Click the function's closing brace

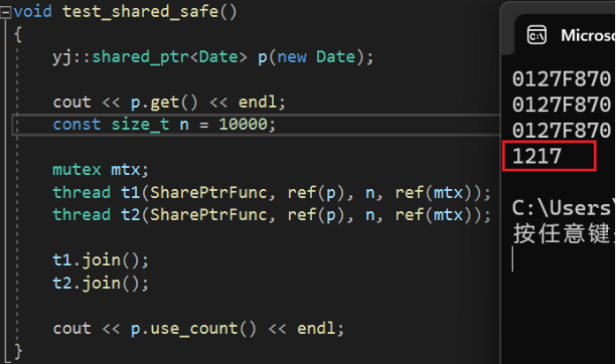(18, 351)
